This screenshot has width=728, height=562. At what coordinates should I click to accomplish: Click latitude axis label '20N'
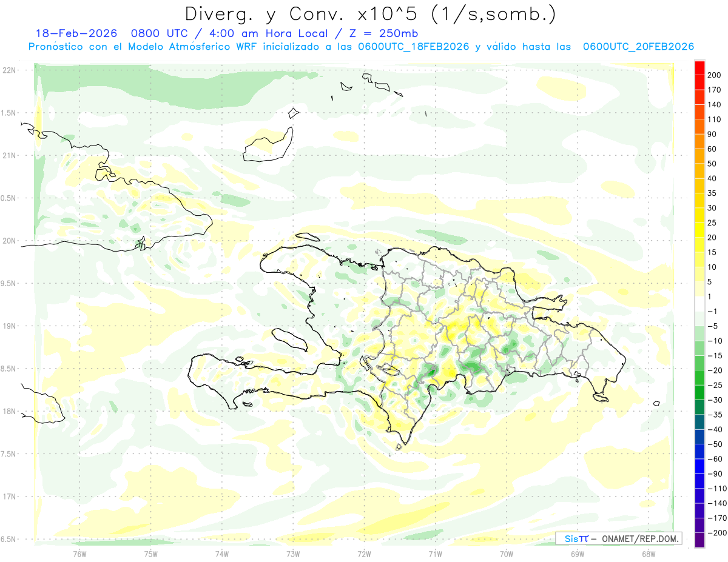coord(9,241)
